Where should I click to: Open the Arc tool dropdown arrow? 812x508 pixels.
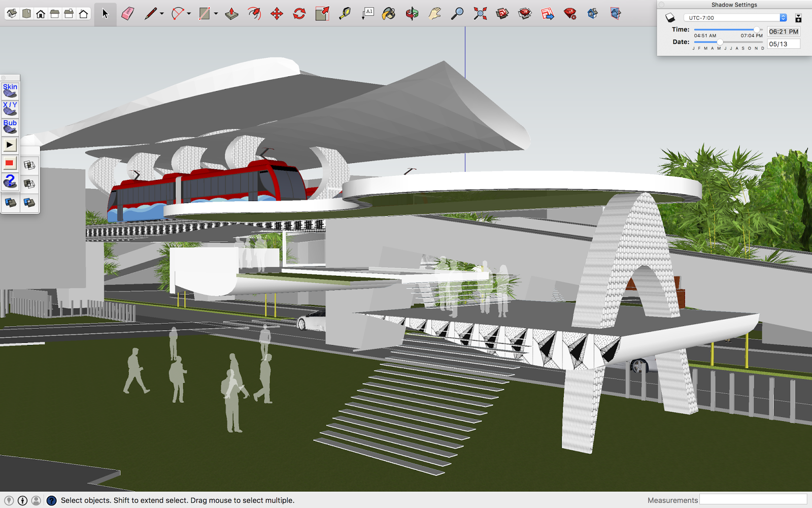189,14
